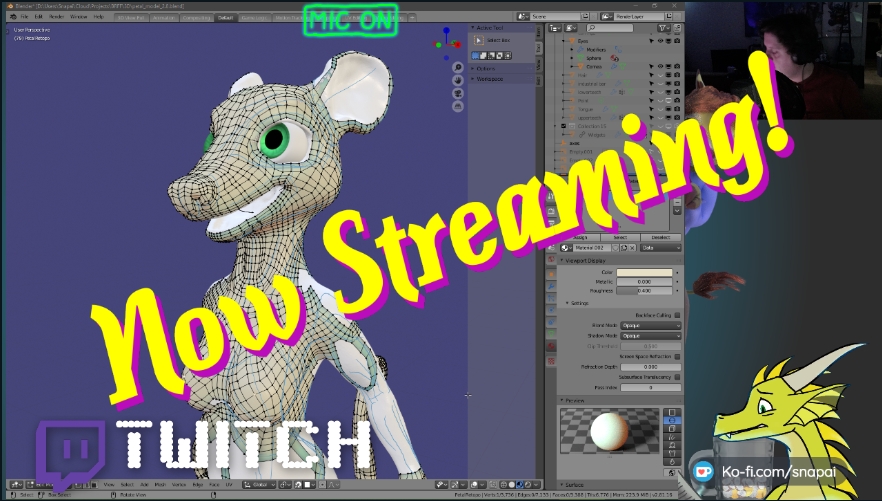Open the File menu

coord(24,17)
